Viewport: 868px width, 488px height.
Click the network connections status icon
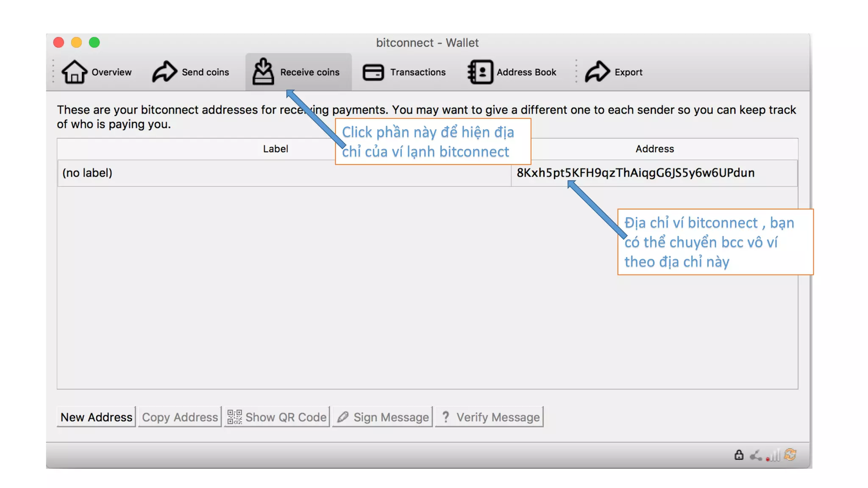(x=756, y=455)
